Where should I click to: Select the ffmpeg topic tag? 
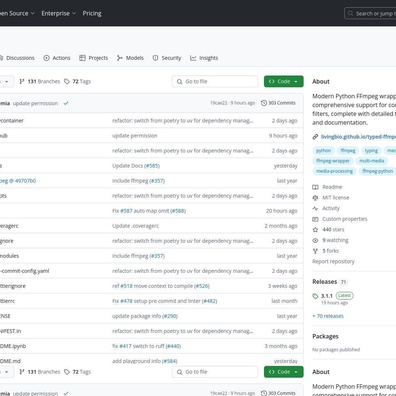click(x=348, y=151)
